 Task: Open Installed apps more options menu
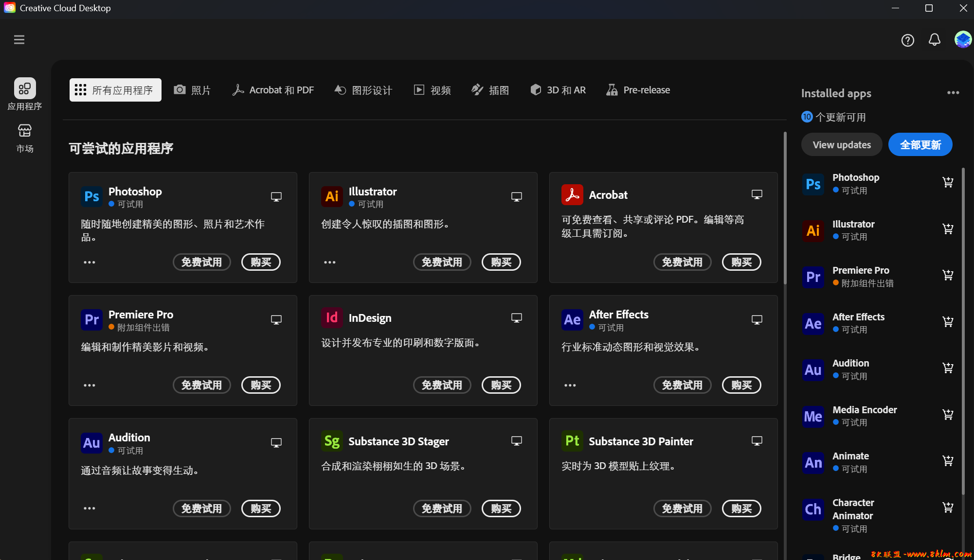coord(953,93)
